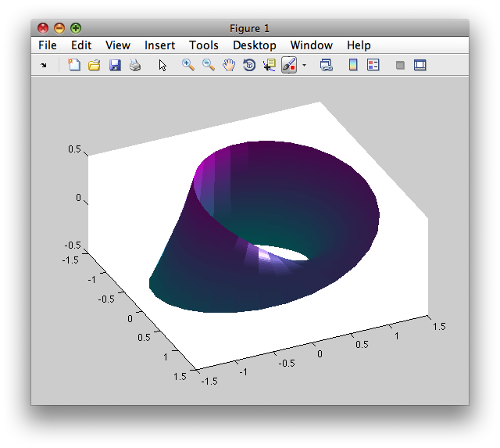Minimize the figure with yellow button

(59, 28)
